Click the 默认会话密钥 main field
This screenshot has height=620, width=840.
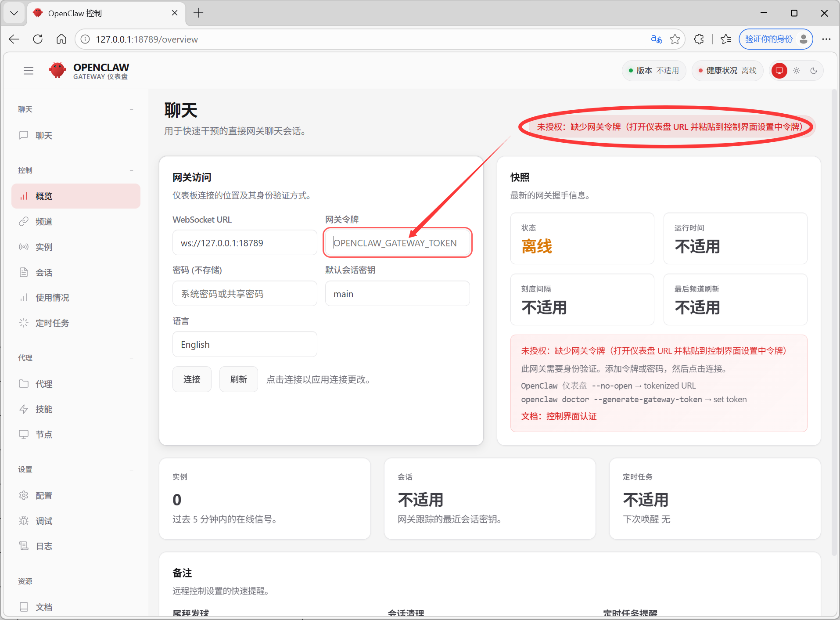[398, 294]
